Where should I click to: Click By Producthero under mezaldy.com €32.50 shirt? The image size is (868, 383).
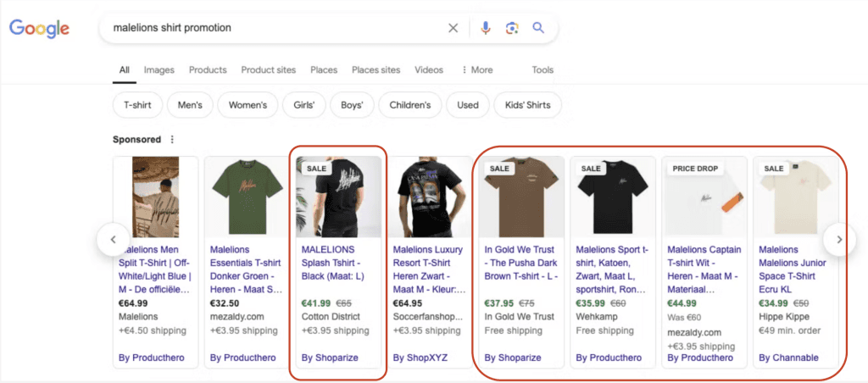coord(242,358)
